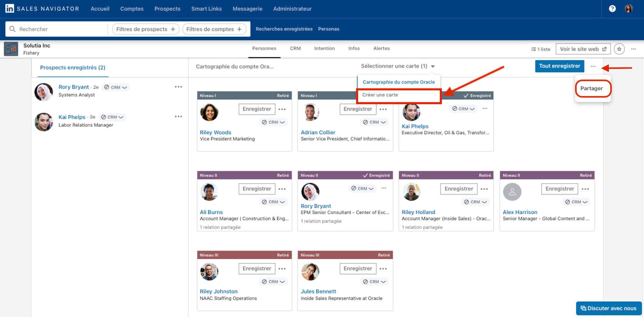The width and height of the screenshot is (644, 317).
Task: Open Comptes in top navigation
Action: pos(132,9)
